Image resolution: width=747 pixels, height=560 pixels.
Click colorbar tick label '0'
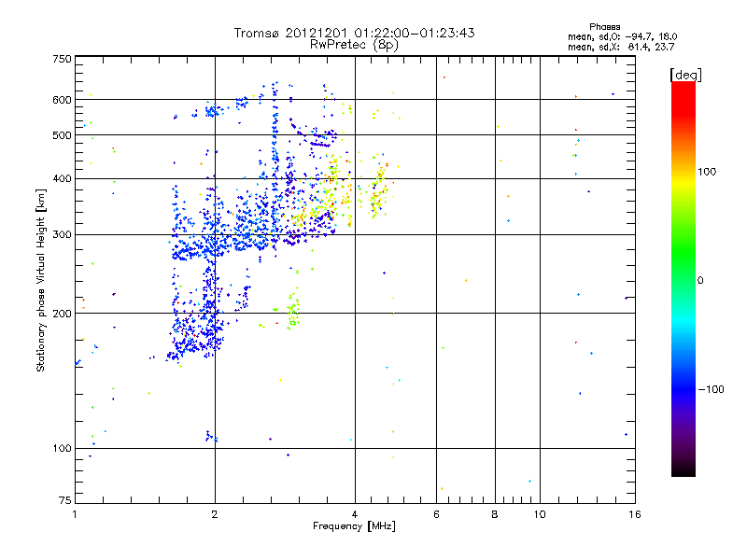[x=700, y=281]
